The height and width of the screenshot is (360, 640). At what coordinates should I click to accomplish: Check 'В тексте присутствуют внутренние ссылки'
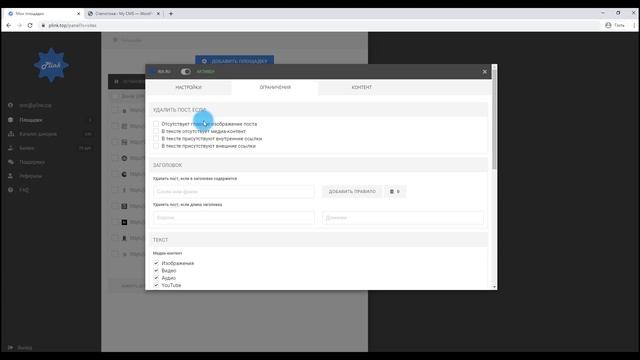coord(156,138)
